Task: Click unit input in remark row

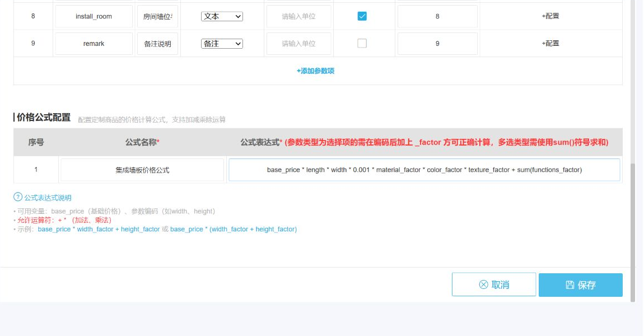Action: [x=298, y=44]
